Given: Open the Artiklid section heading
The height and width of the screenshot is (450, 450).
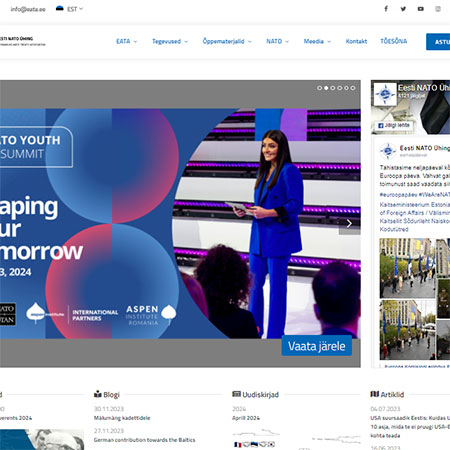Looking at the screenshot, I should 392,395.
